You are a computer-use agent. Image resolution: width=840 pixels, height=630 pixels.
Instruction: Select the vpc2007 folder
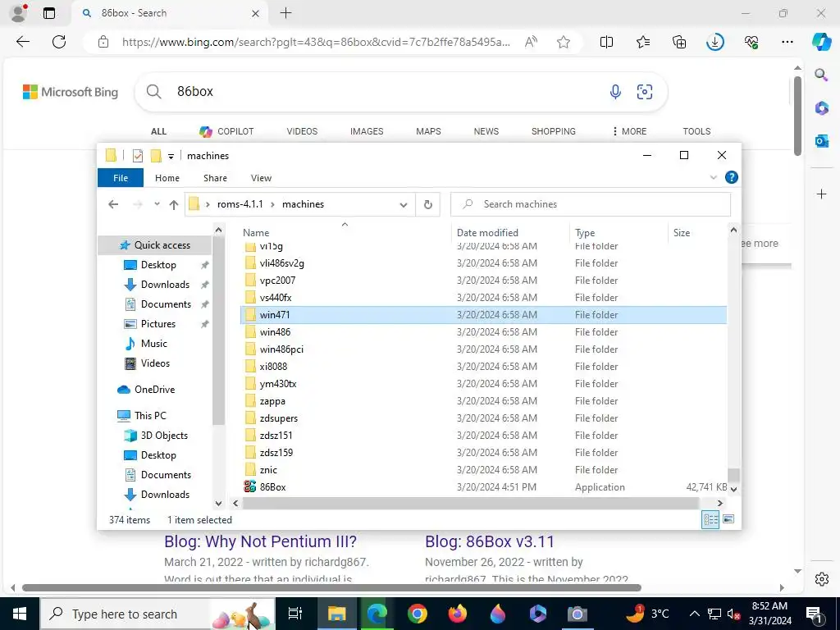pos(277,281)
